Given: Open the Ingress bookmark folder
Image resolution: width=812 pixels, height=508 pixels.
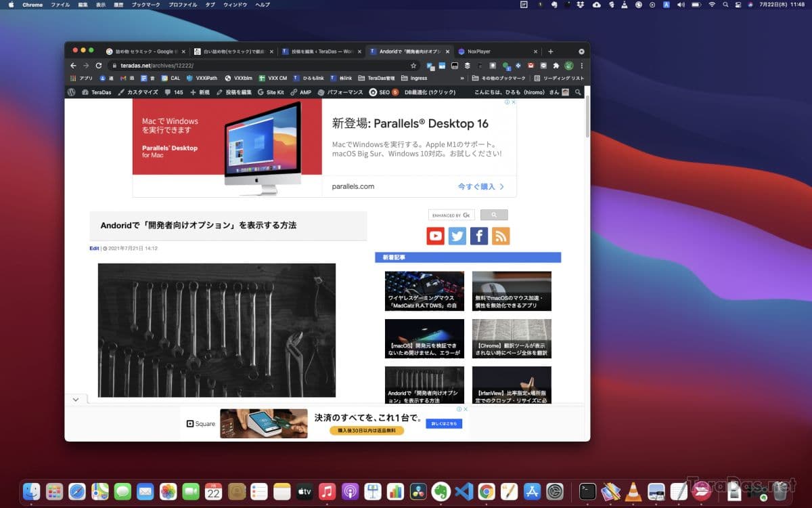Looking at the screenshot, I should click(414, 78).
